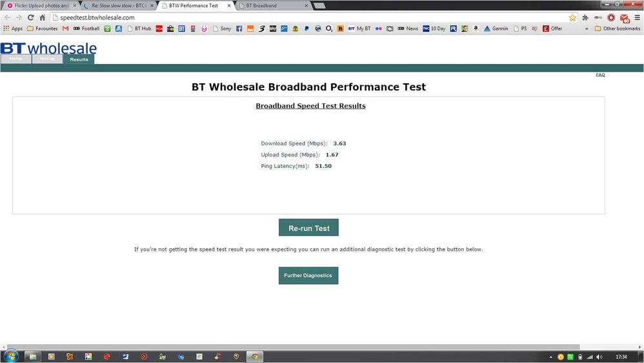The image size is (644, 363).
Task: Open the PayPal bookmark icon
Action: pos(307,28)
